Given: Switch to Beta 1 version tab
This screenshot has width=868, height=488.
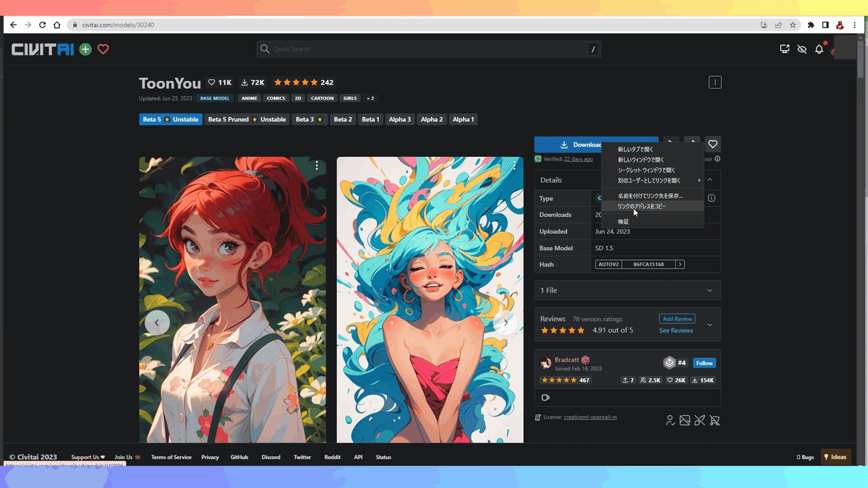Looking at the screenshot, I should coord(370,119).
